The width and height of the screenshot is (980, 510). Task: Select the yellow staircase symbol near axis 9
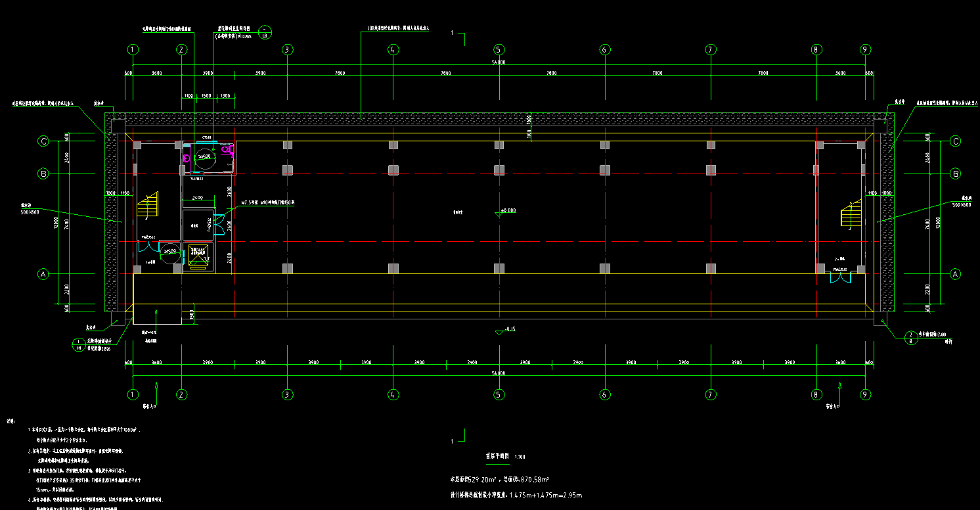(x=851, y=214)
